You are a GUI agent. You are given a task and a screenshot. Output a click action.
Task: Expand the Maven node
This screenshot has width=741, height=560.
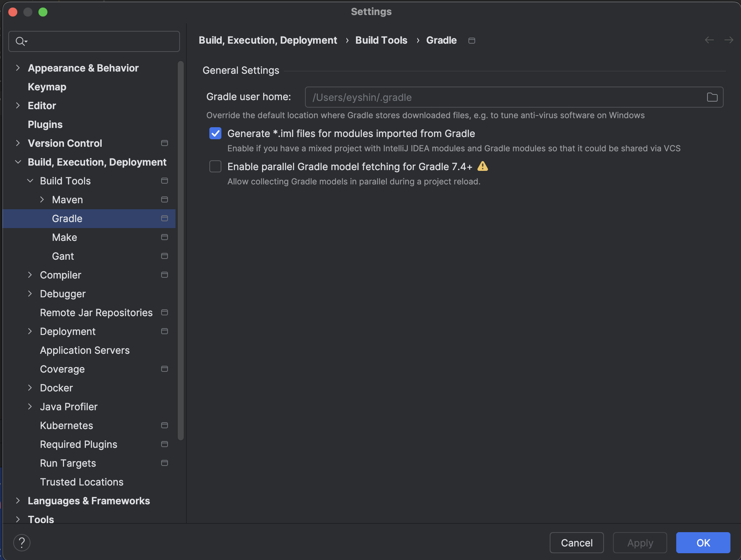click(42, 199)
